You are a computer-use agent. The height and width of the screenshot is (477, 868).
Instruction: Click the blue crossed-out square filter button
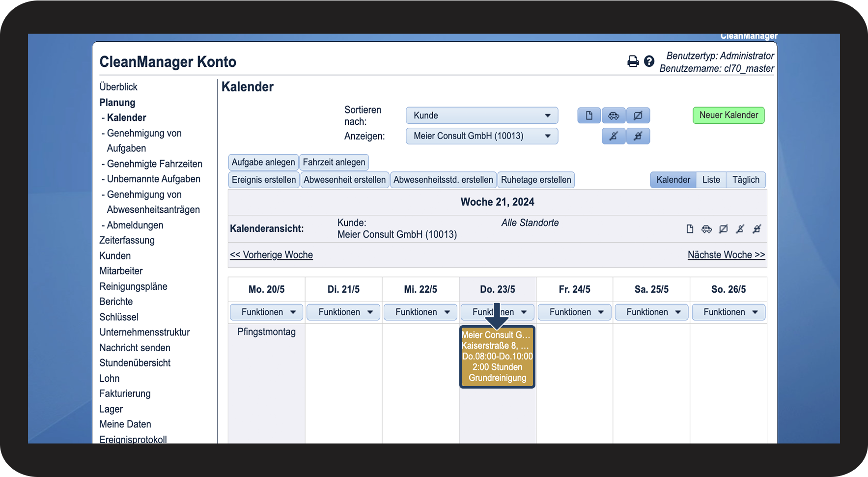coord(638,115)
